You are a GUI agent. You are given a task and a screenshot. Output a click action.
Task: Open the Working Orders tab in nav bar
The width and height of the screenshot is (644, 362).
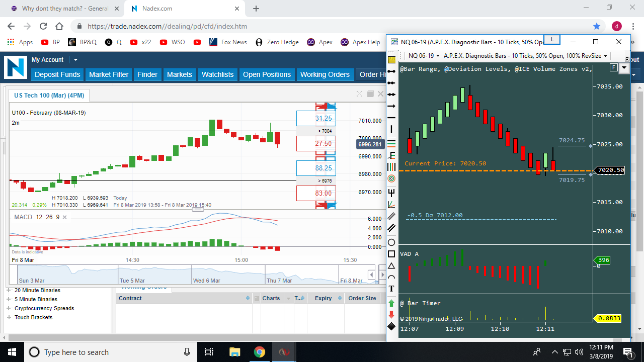click(x=325, y=74)
